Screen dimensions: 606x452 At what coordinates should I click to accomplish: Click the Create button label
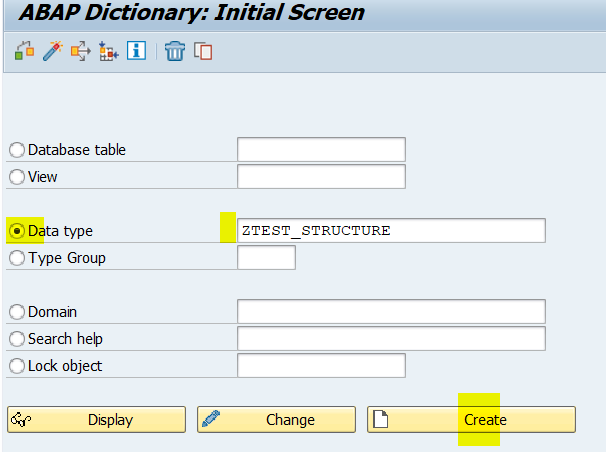point(485,420)
